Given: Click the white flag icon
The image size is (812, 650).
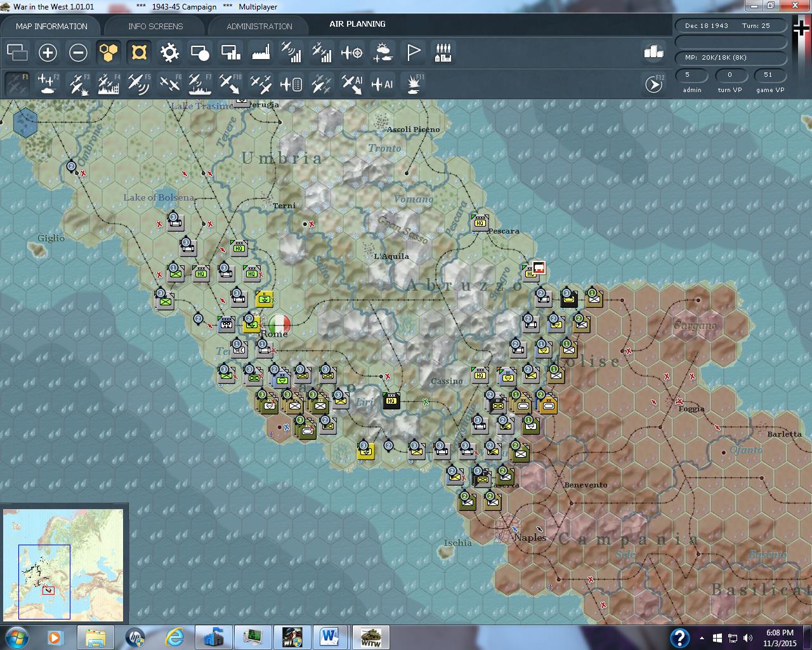Looking at the screenshot, I should (x=413, y=52).
